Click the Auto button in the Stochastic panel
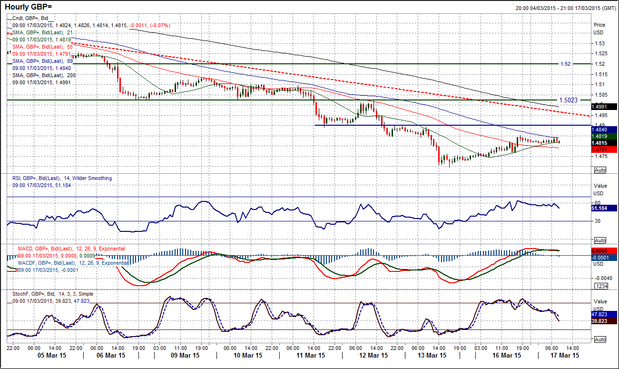This screenshot has width=619, height=369. [x=600, y=339]
